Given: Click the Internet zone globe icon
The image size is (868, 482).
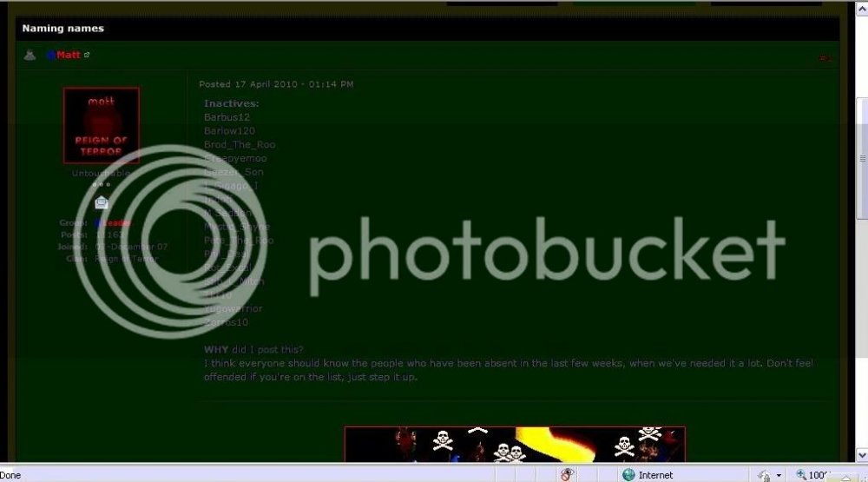Looking at the screenshot, I should coord(629,475).
